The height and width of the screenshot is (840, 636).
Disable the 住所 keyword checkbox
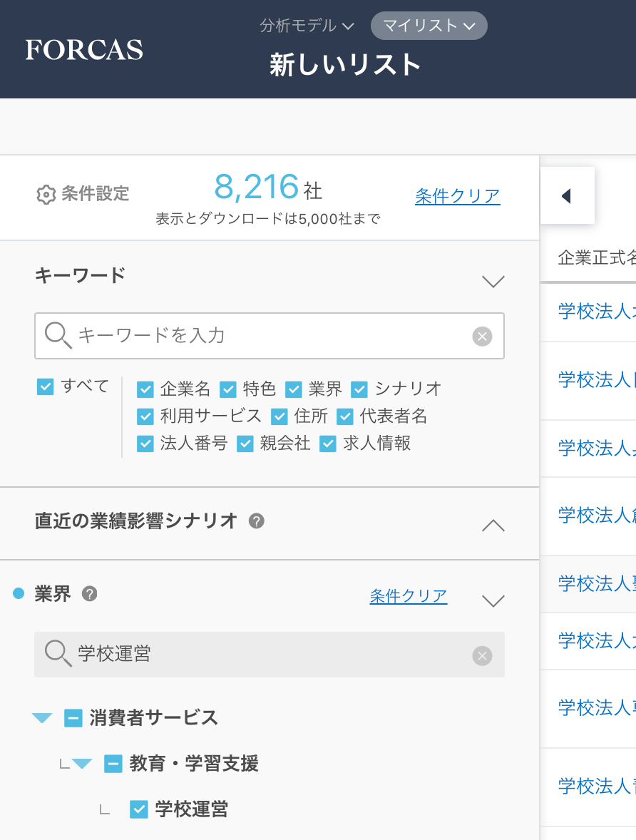pos(279,417)
